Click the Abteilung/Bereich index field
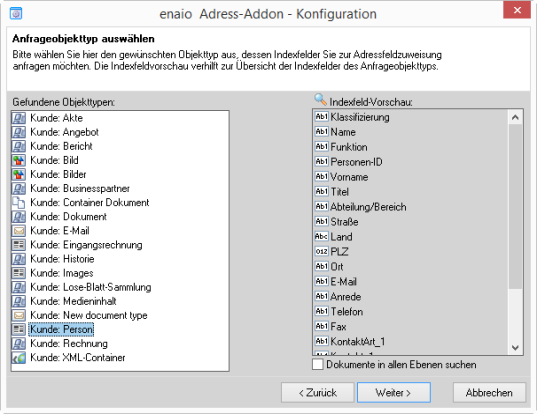 [x=368, y=206]
